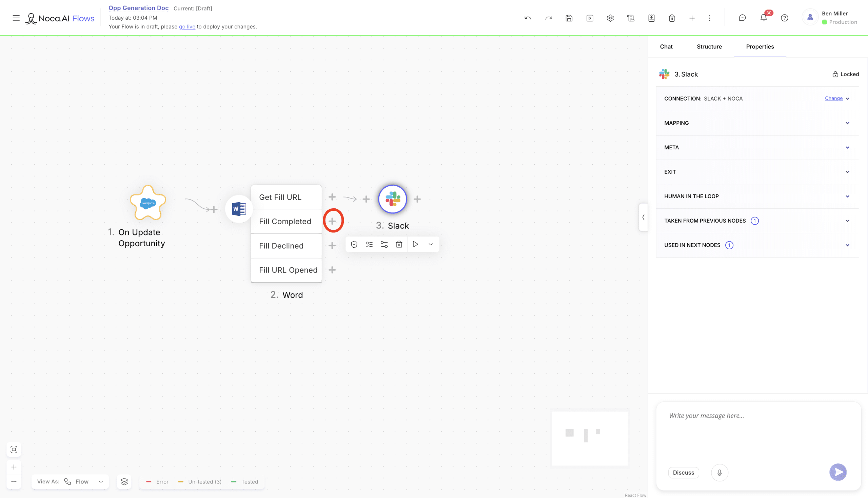
Task: Open sliders icon in Slack node toolbar
Action: pyautogui.click(x=384, y=244)
